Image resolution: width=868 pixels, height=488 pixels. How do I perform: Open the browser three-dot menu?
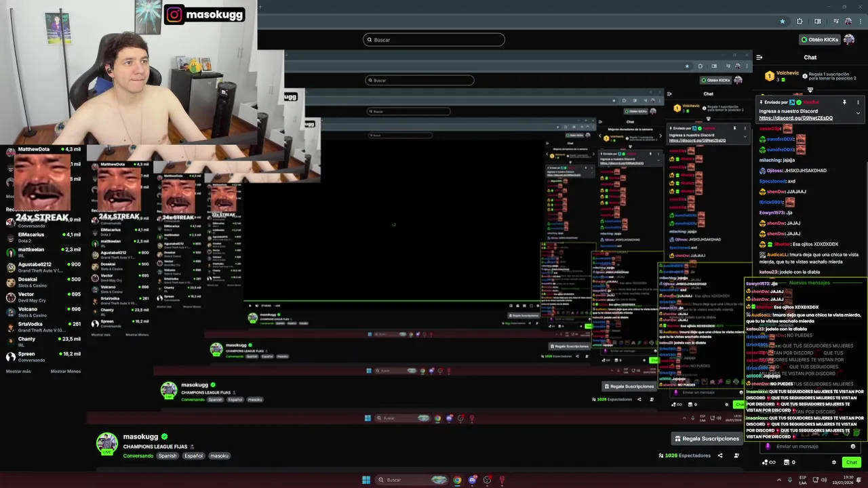(x=860, y=22)
